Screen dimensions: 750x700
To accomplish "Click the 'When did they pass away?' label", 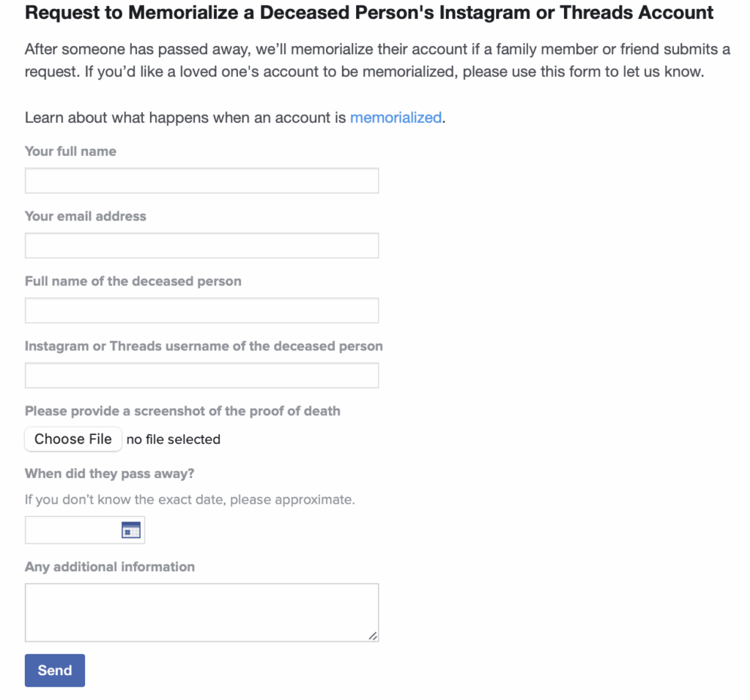I will pyautogui.click(x=110, y=474).
